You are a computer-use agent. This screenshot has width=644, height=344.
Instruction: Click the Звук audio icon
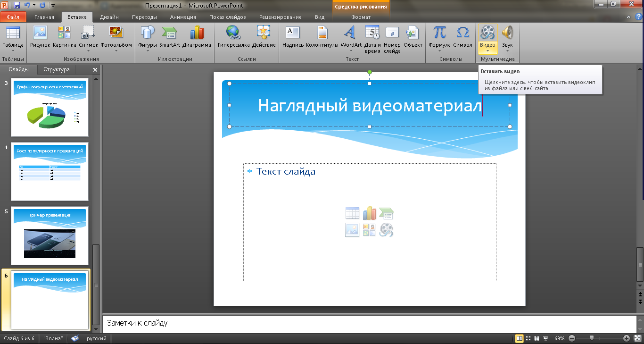point(507,33)
